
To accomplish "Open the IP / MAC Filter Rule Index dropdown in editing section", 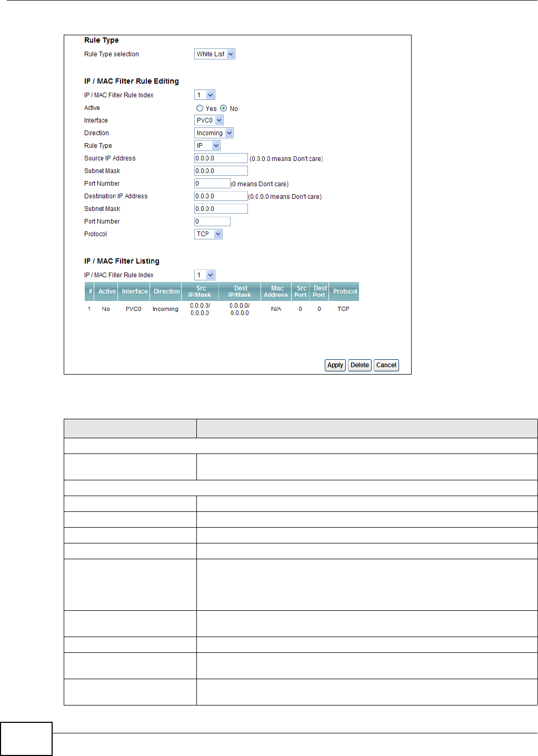I will pos(205,95).
